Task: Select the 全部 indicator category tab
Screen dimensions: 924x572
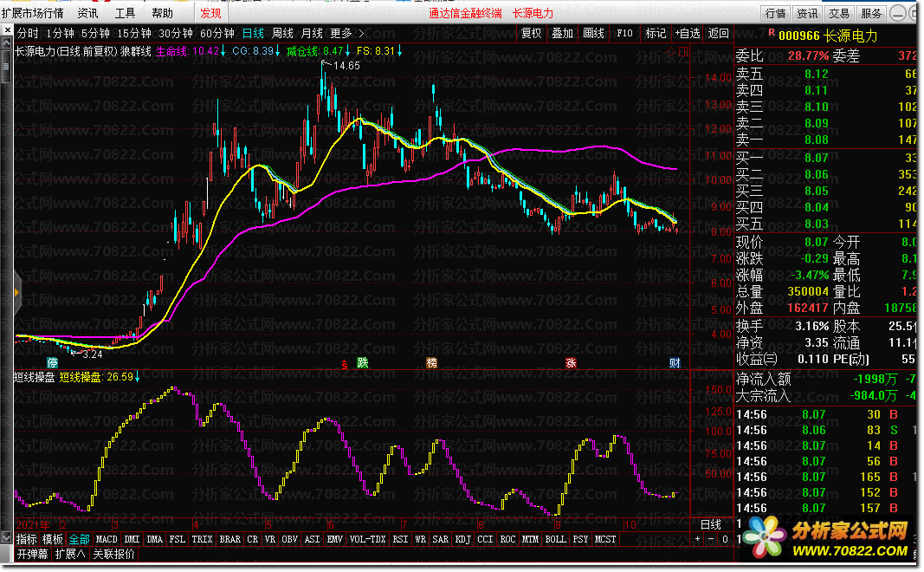Action: 79,539
